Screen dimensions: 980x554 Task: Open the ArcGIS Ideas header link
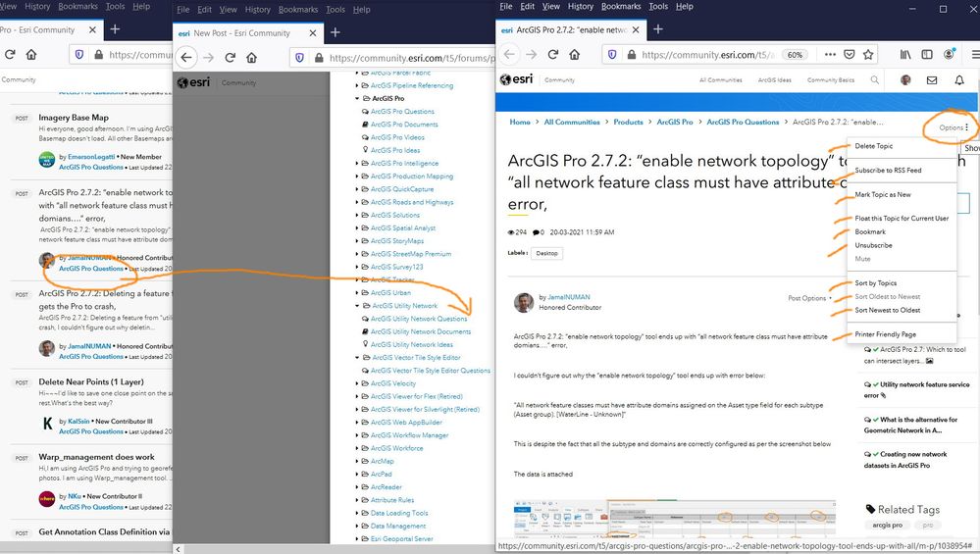click(774, 80)
